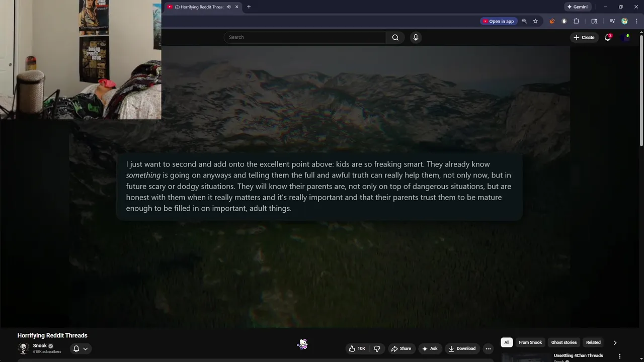
Task: Show more filter chips with right arrow
Action: coord(615,342)
